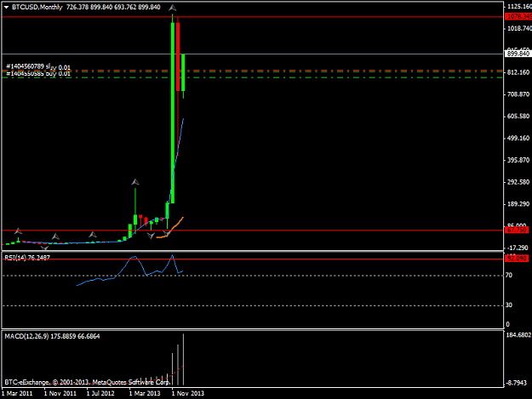Screen dimensions: 532x399
Task: Click the BTCUSD,Monthly chart title text
Action: (x=37, y=7)
